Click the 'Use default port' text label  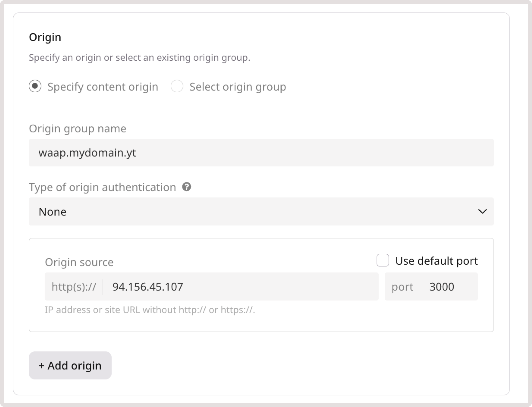click(x=436, y=260)
